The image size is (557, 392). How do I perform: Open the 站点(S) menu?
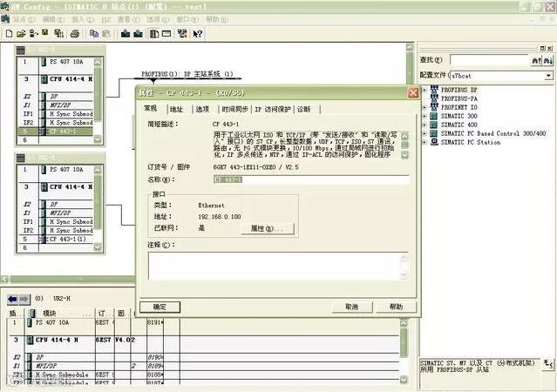(x=24, y=19)
